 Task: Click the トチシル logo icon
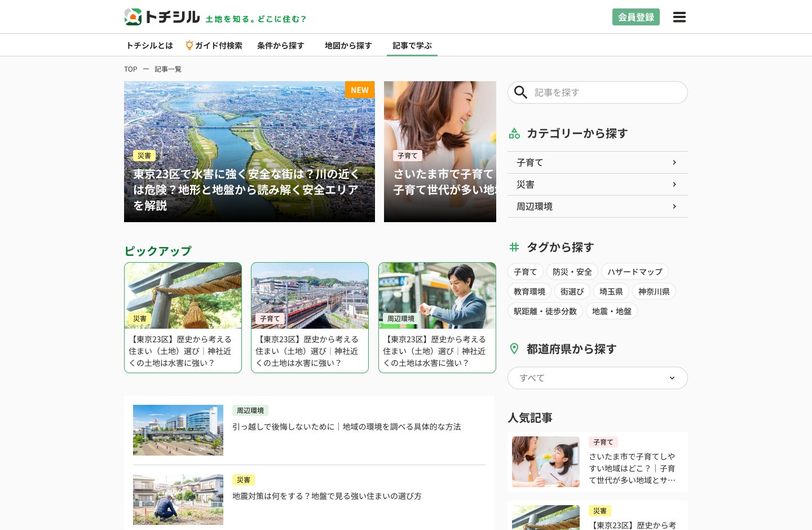[x=133, y=17]
